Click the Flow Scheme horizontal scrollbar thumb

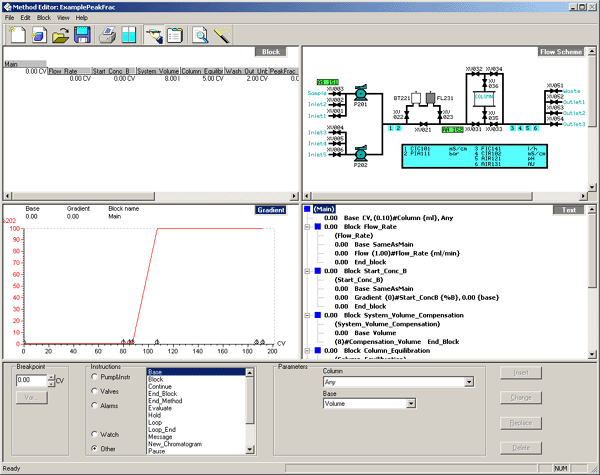point(421,196)
